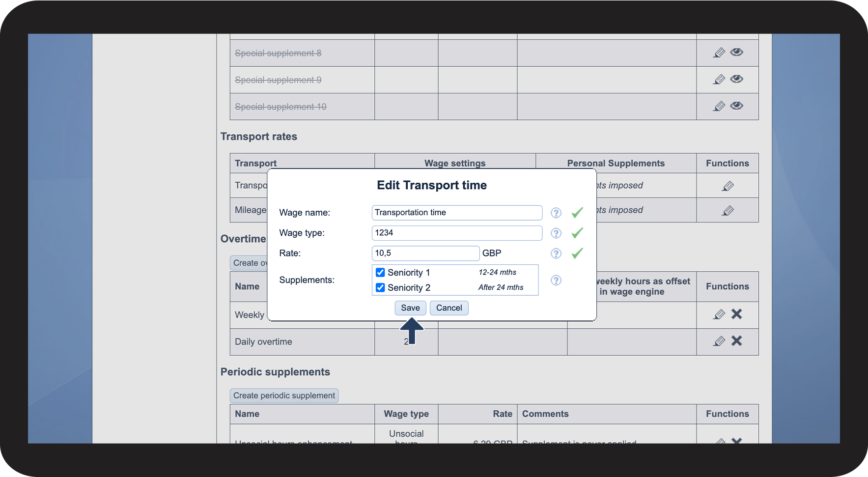Toggle visibility eye for Special supplement 8
This screenshot has height=477, width=868.
point(736,52)
